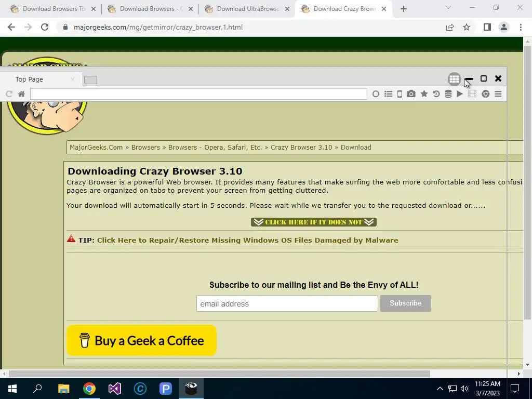This screenshot has height=399, width=532.
Task: Click the Repair/Restore Windows OS Files tip link
Action: click(x=248, y=240)
